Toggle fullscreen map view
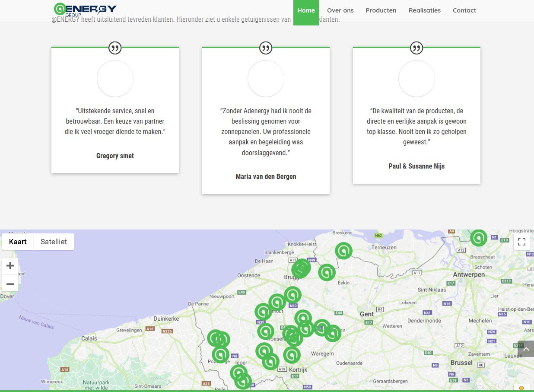 (521, 242)
